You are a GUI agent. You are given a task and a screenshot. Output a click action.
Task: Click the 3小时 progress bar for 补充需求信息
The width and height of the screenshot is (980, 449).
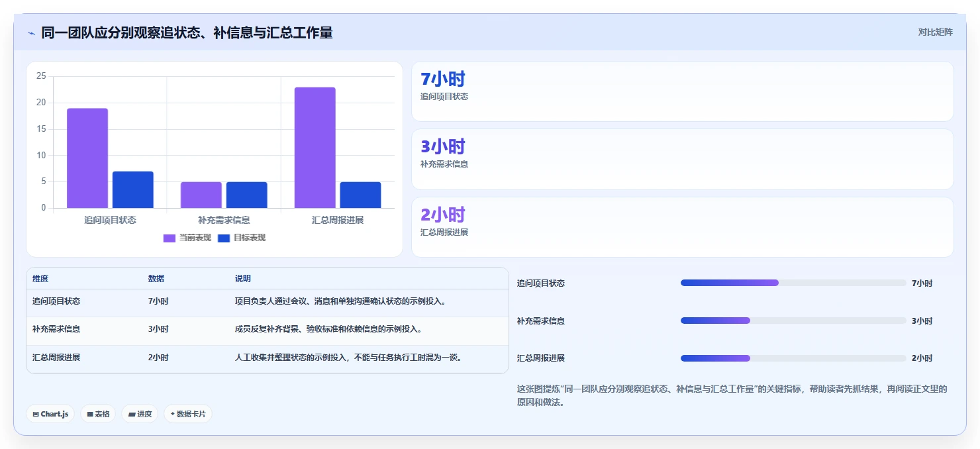(x=793, y=321)
